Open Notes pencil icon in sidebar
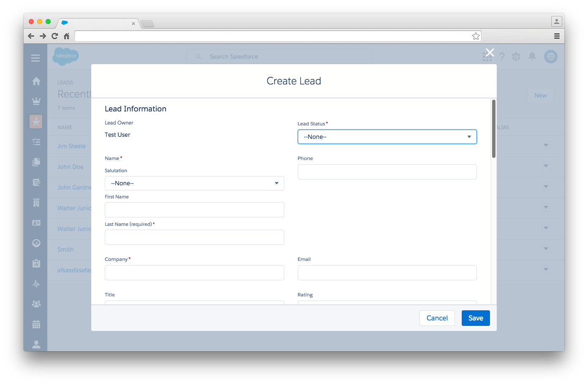The width and height of the screenshot is (588, 385). click(36, 182)
